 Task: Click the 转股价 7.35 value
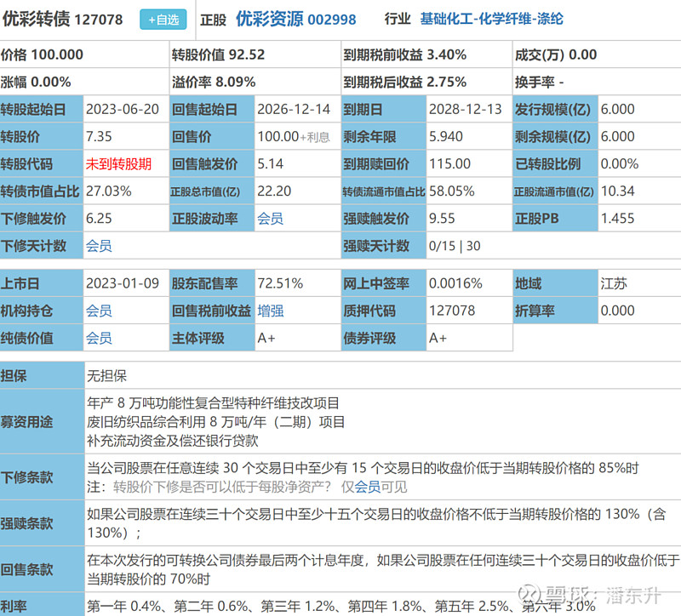(x=98, y=135)
